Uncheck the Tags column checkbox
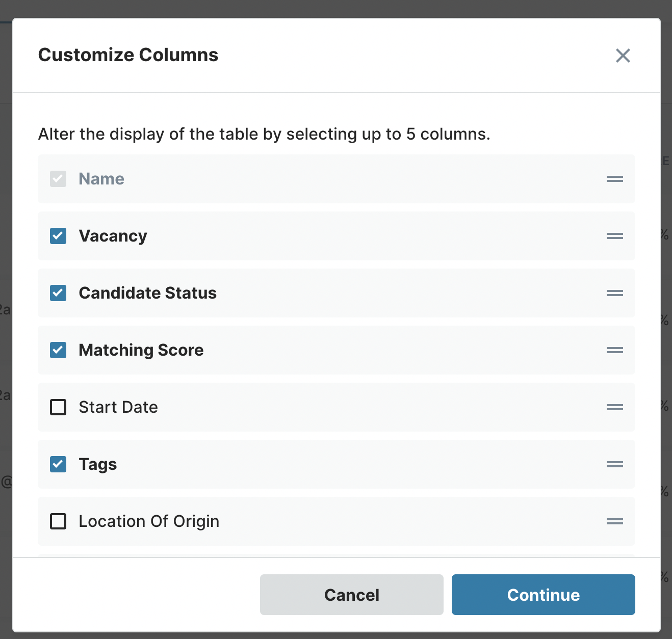The height and width of the screenshot is (639, 672). 58,464
